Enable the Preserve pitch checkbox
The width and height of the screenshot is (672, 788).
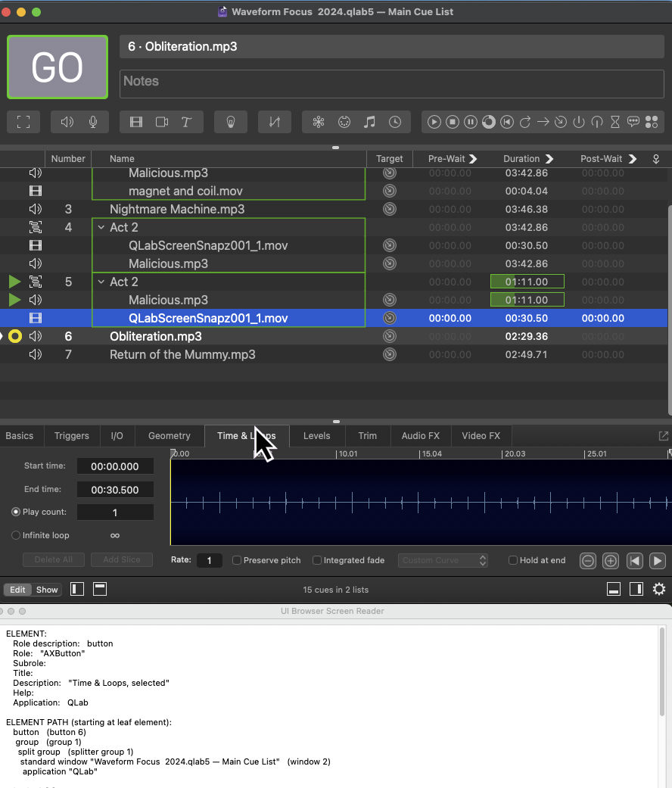[237, 560]
